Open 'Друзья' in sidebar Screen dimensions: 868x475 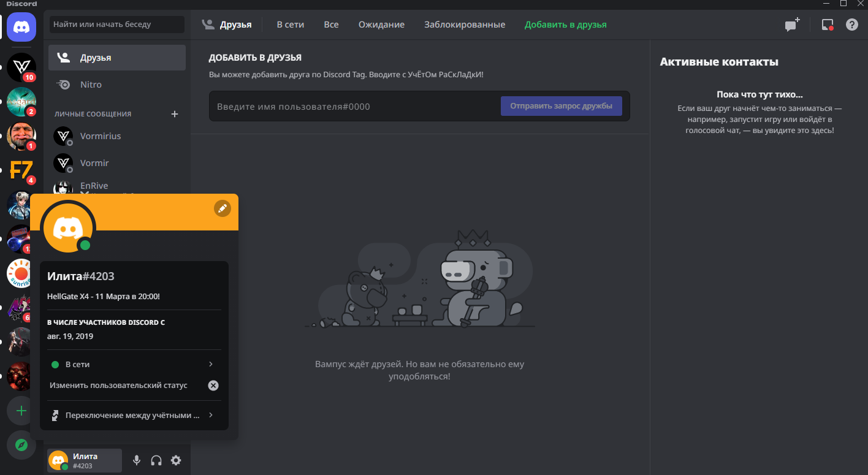pos(117,58)
